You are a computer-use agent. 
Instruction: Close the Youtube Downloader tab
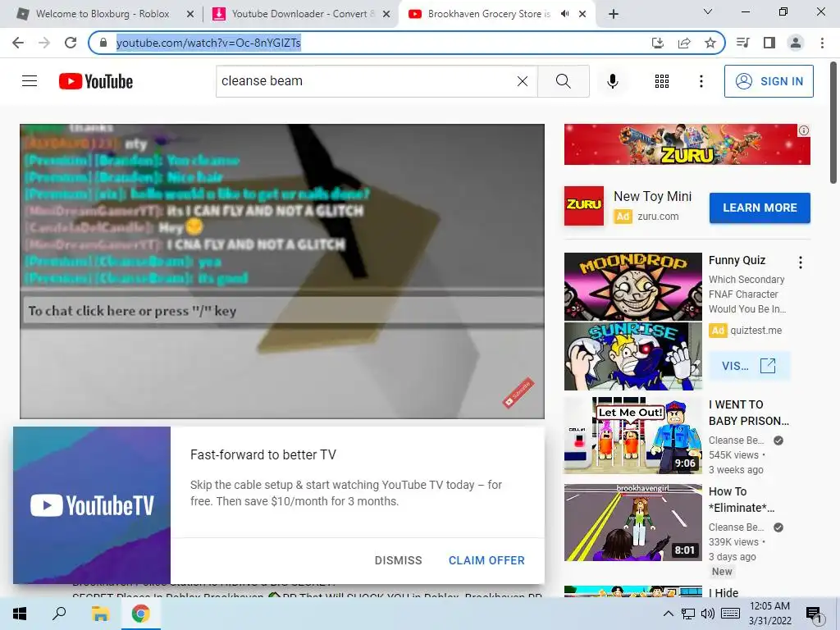pyautogui.click(x=386, y=15)
